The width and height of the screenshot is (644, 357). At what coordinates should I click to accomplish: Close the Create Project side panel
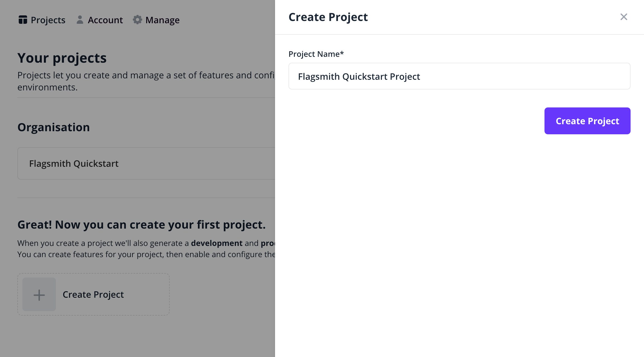(x=624, y=17)
